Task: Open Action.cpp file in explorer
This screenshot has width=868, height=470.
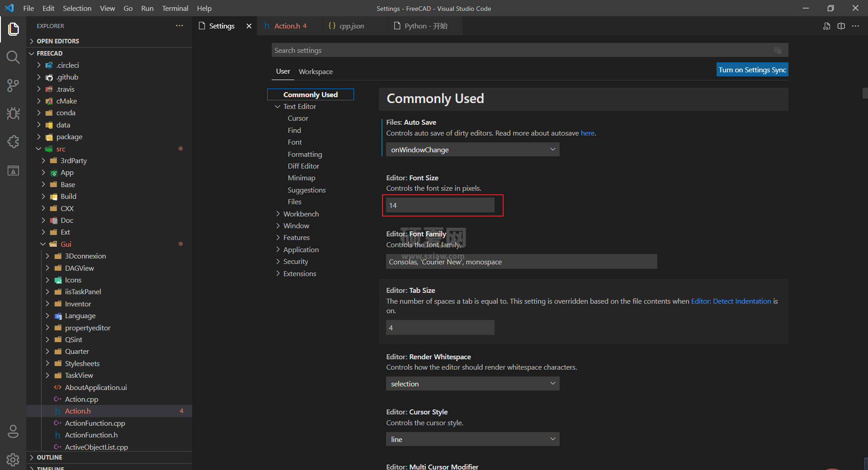Action: click(x=81, y=399)
